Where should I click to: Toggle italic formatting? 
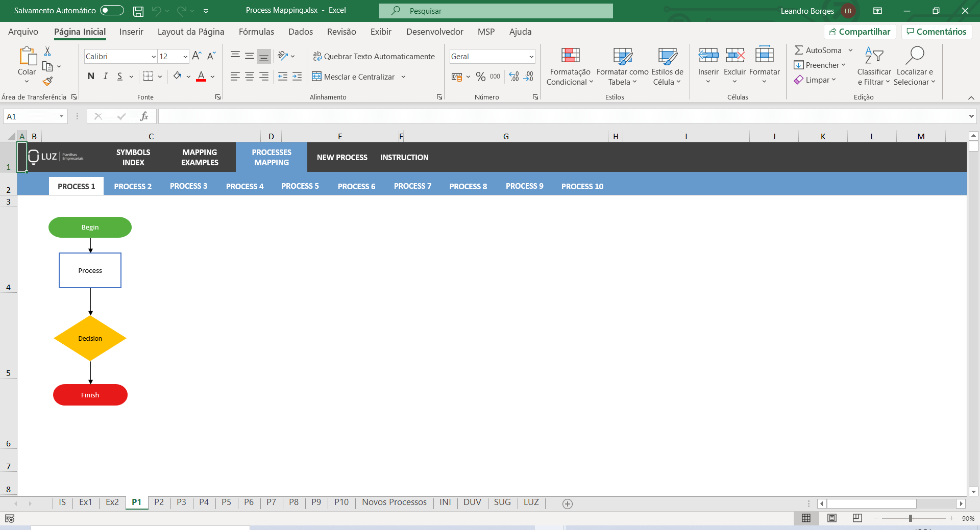105,76
